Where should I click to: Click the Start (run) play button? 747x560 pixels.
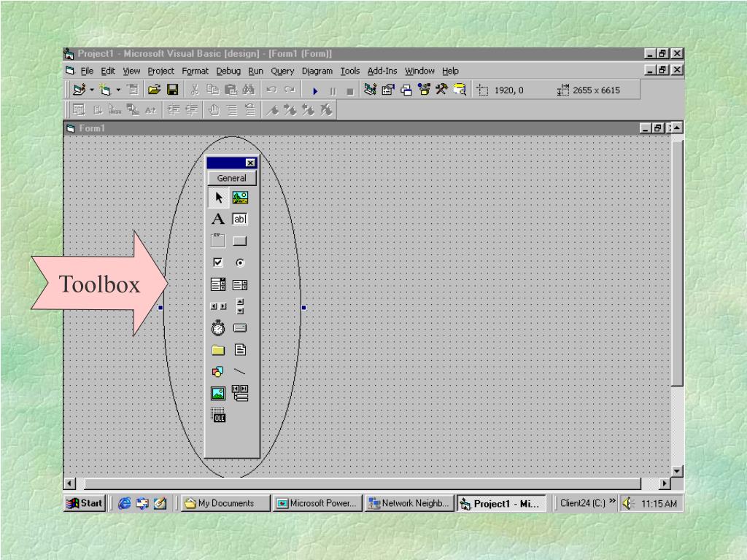[x=315, y=90]
